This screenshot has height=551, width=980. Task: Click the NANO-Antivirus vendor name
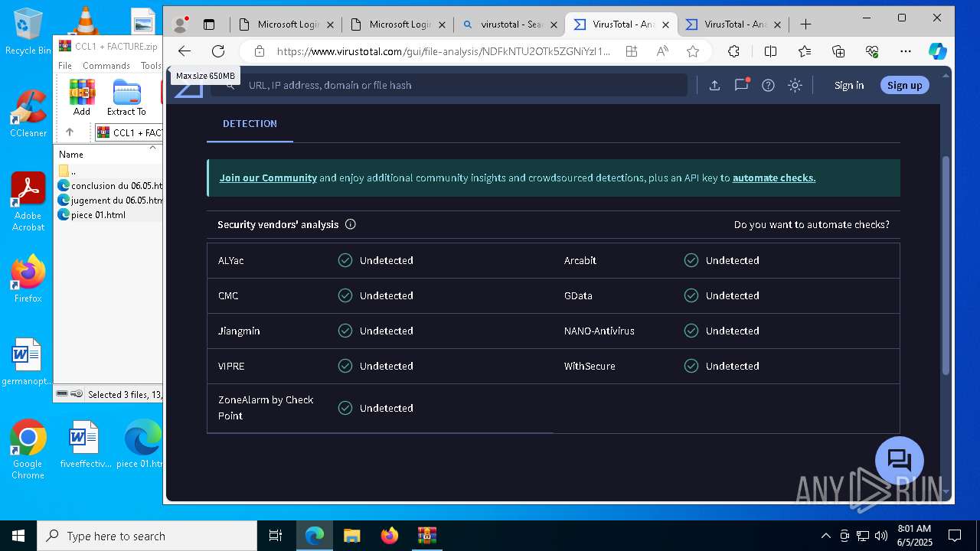[x=599, y=331]
